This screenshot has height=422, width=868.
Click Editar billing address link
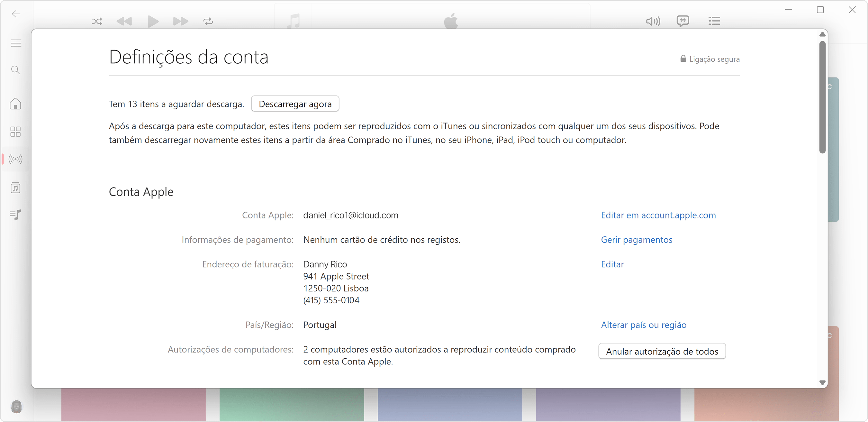click(612, 264)
